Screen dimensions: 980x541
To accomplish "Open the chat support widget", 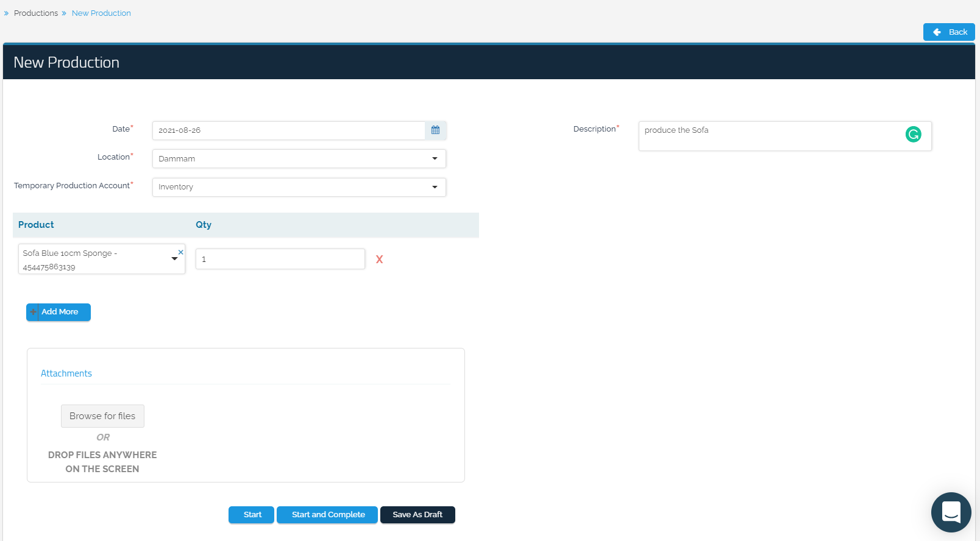I will pos(951,512).
